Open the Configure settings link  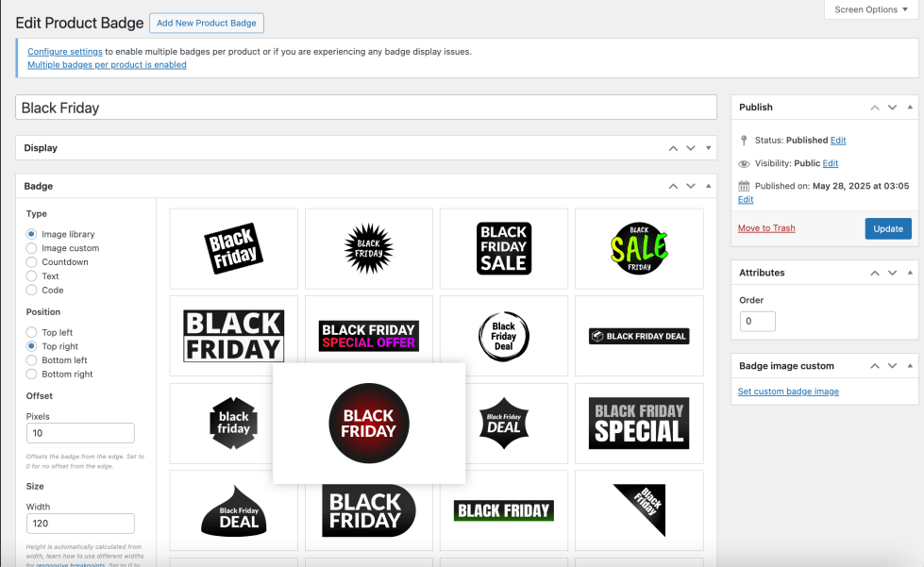coord(65,52)
